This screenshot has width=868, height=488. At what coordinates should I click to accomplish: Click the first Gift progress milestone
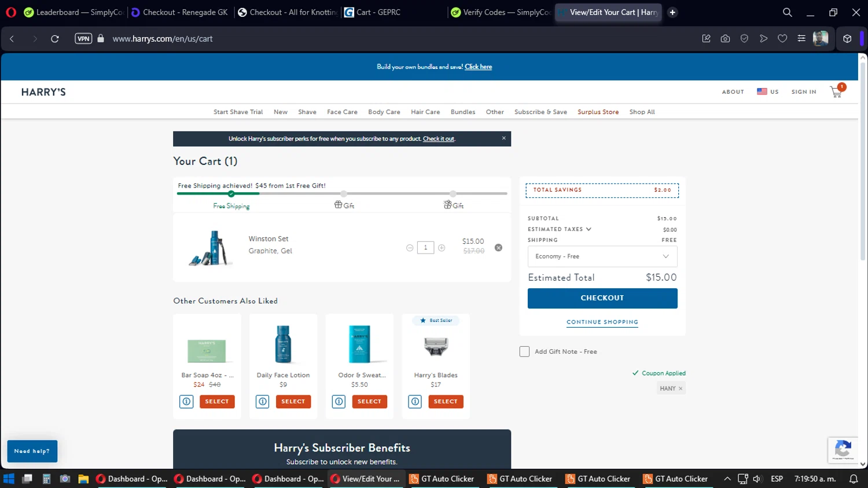pyautogui.click(x=344, y=193)
